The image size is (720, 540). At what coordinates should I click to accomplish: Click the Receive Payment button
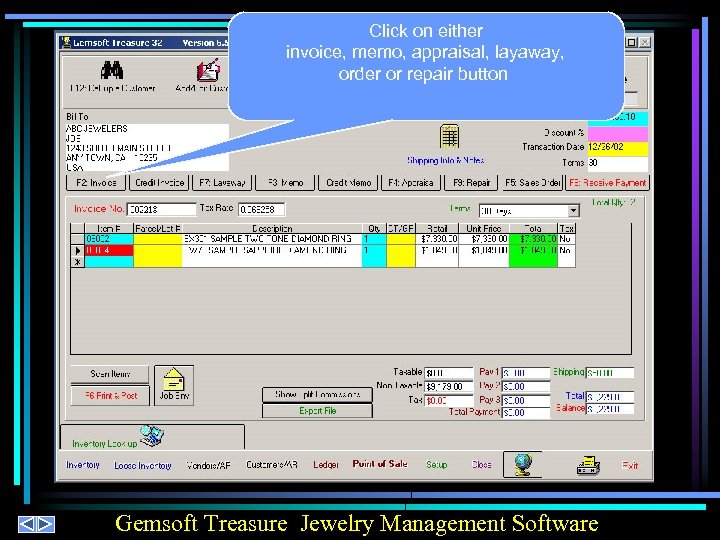(608, 183)
